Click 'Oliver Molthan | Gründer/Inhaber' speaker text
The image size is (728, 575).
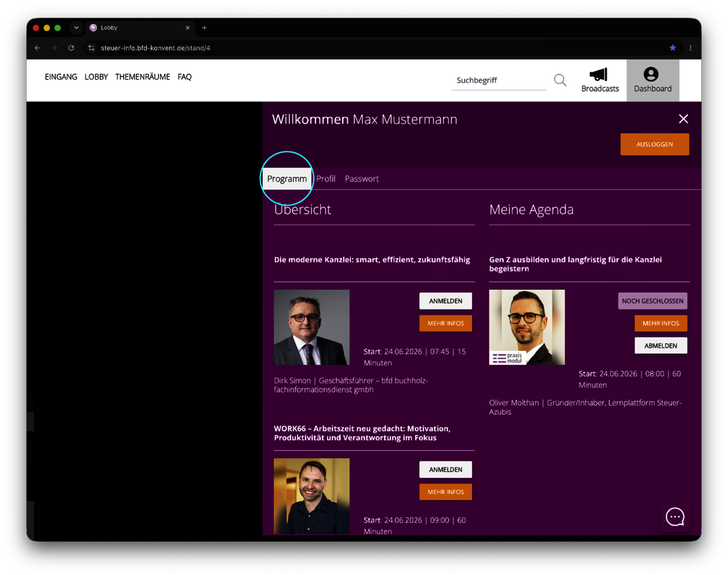[585, 407]
